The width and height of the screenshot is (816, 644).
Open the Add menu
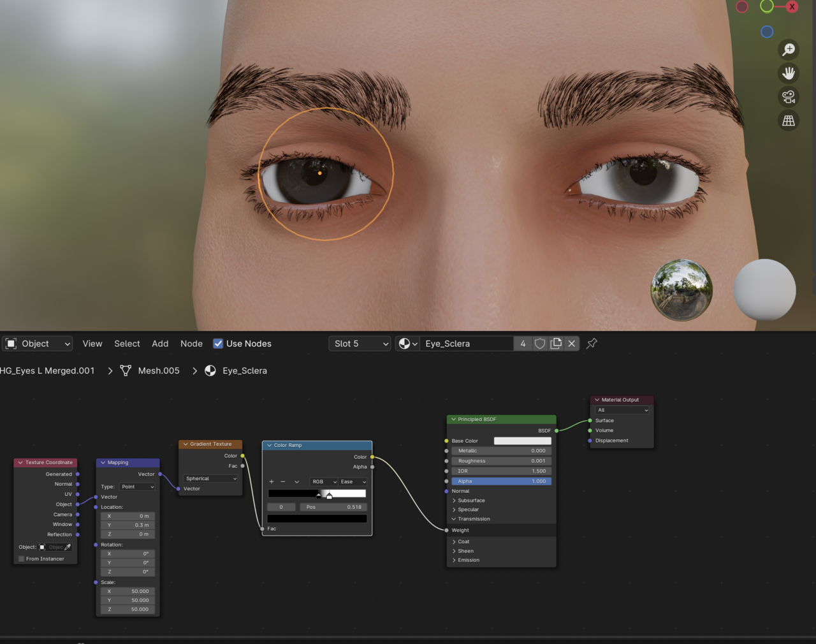click(x=160, y=344)
